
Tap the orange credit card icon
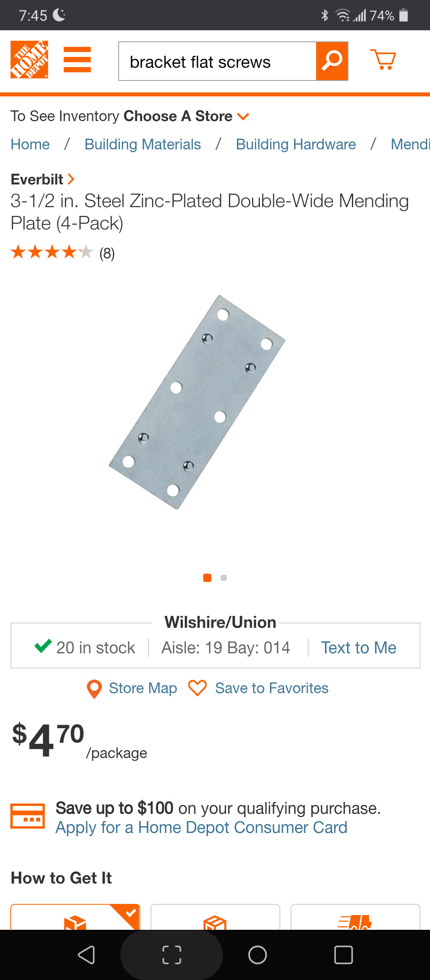coord(27,816)
